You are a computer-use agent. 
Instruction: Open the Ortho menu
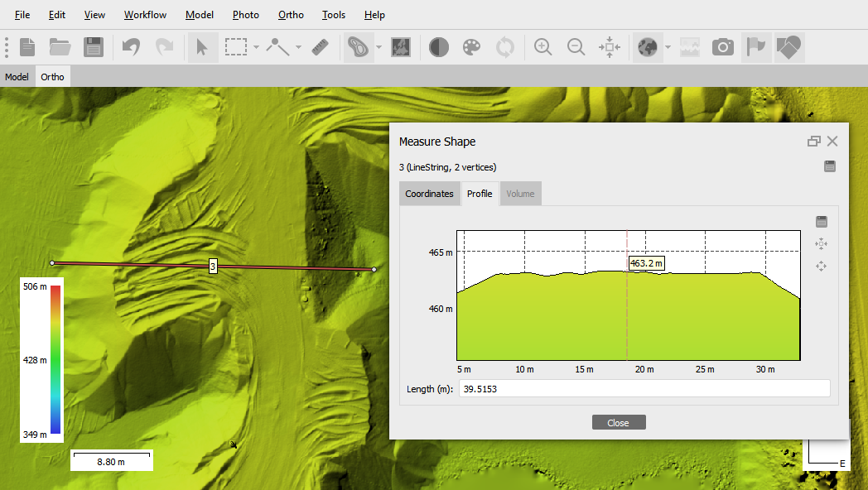[292, 15]
